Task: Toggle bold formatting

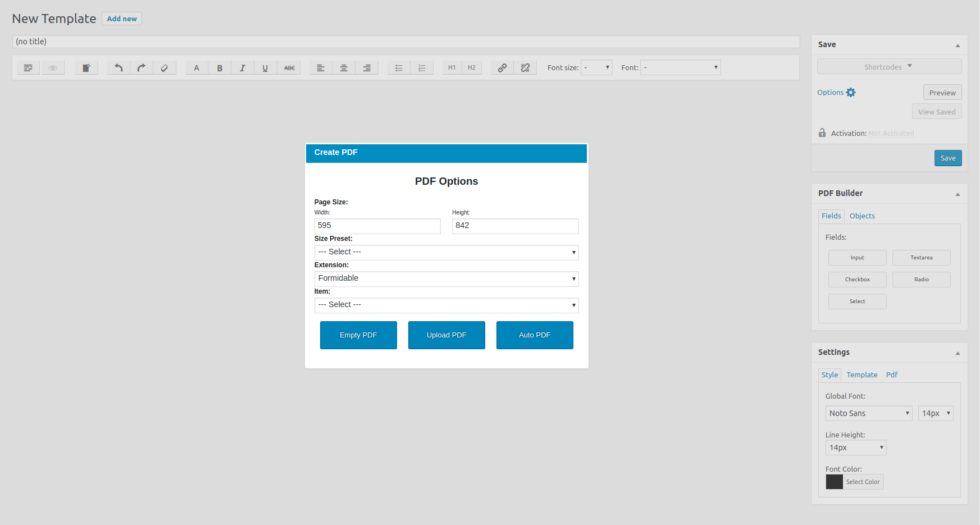Action: pos(219,67)
